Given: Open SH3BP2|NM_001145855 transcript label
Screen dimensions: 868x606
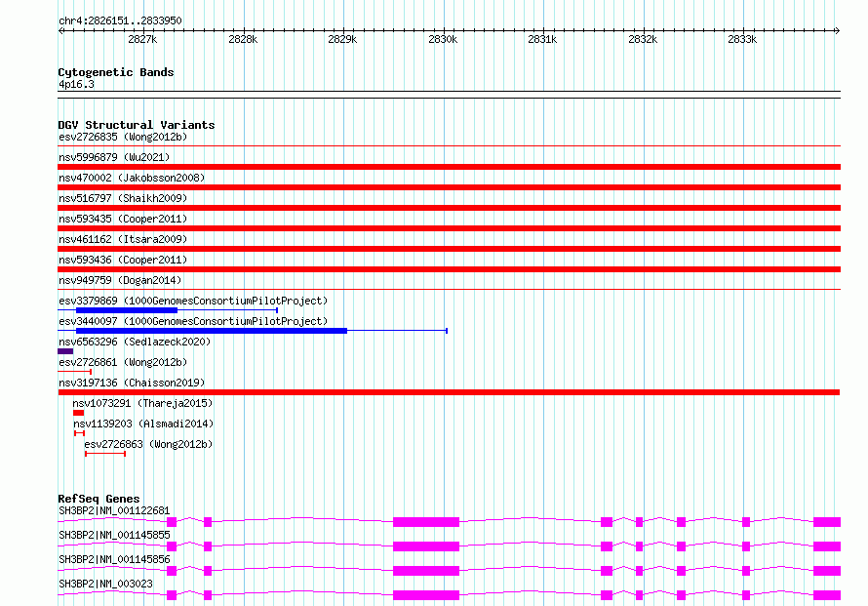Looking at the screenshot, I should [114, 535].
